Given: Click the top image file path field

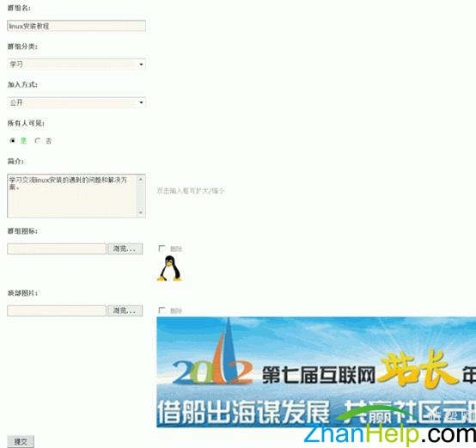Looking at the screenshot, I should 57,310.
